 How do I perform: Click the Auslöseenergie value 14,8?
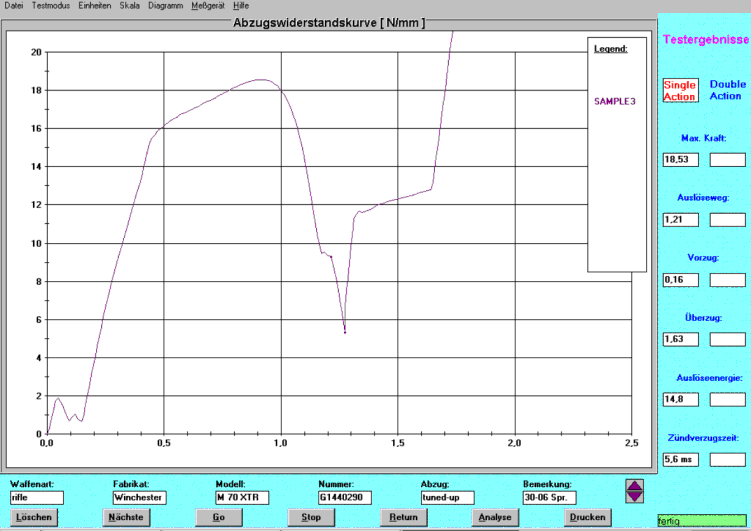pyautogui.click(x=681, y=399)
